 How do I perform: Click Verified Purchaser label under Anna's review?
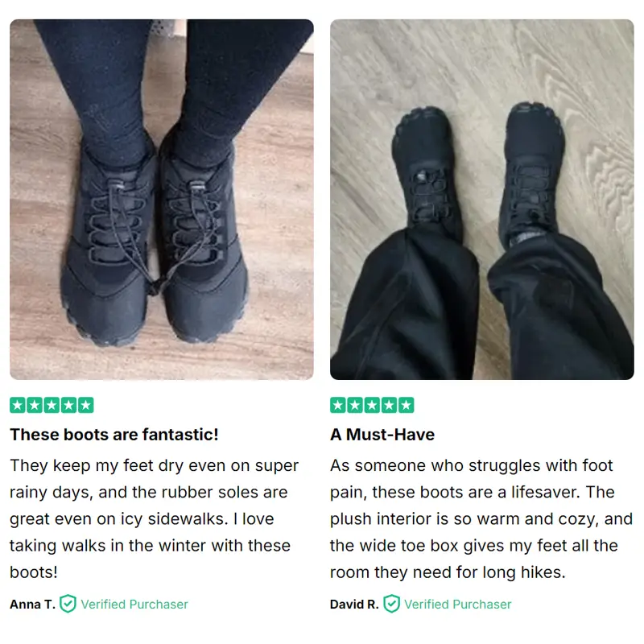tap(134, 605)
